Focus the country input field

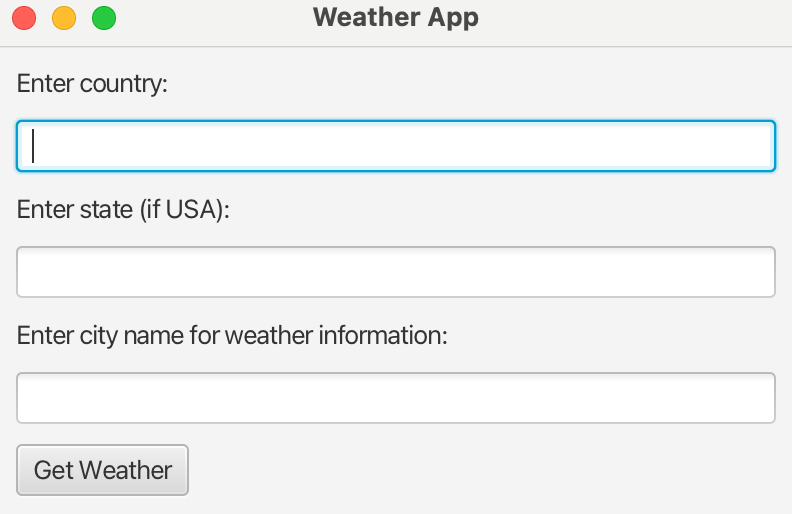[396, 146]
